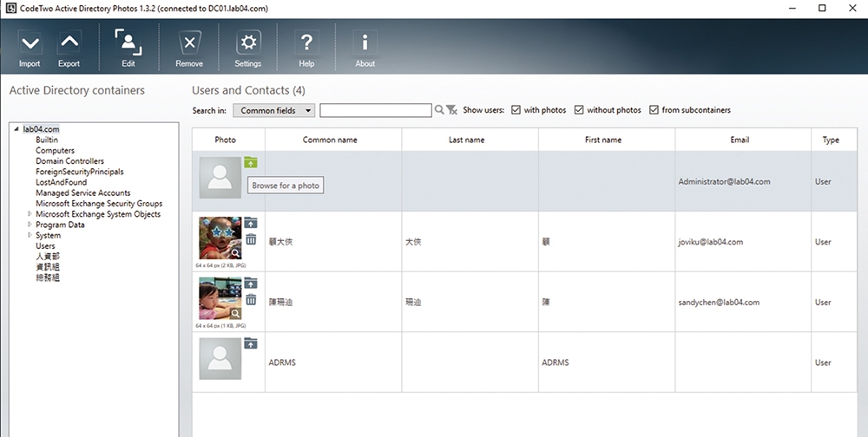Expand the Program Data node
Screen dimensions: 868x437
(x=30, y=224)
